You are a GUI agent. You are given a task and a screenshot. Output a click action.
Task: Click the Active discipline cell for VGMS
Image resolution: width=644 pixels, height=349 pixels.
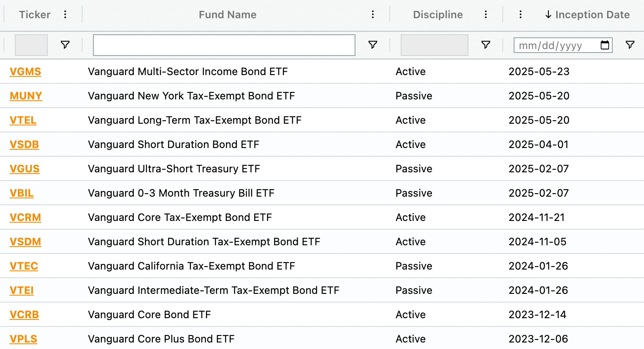pos(411,72)
